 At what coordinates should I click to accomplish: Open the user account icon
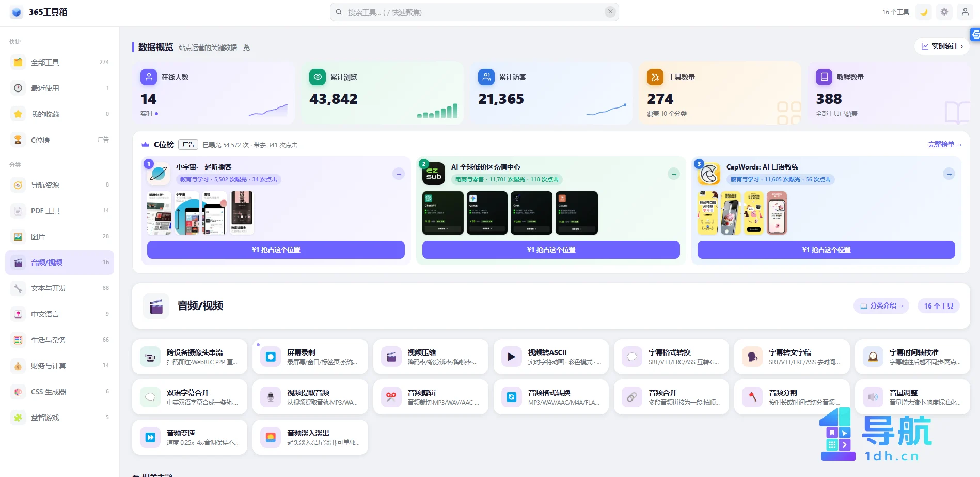coord(965,12)
